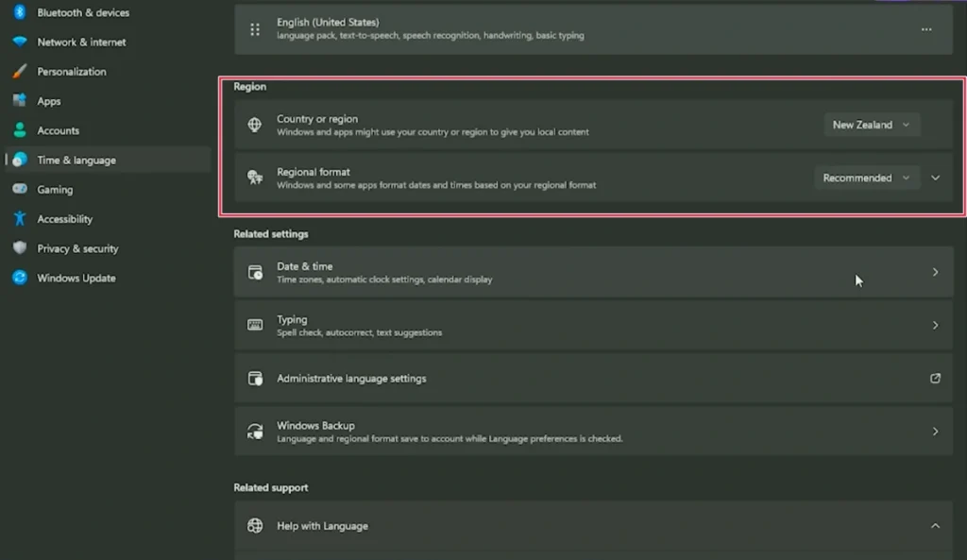
Task: Click the Network & internet wifi icon
Action: tap(20, 42)
